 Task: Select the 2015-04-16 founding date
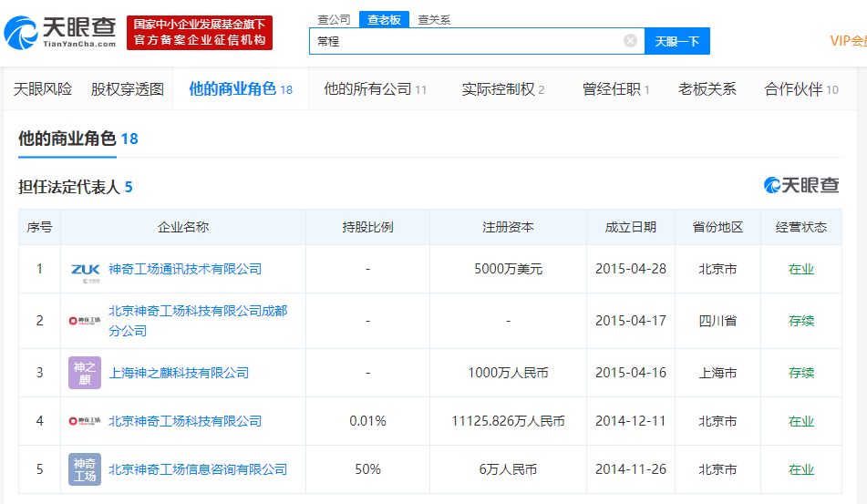[x=630, y=373]
